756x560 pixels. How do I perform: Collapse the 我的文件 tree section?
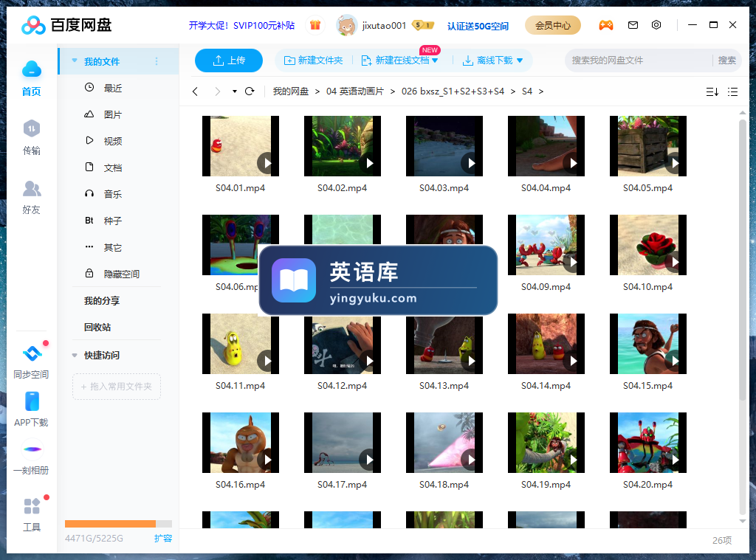tap(75, 61)
